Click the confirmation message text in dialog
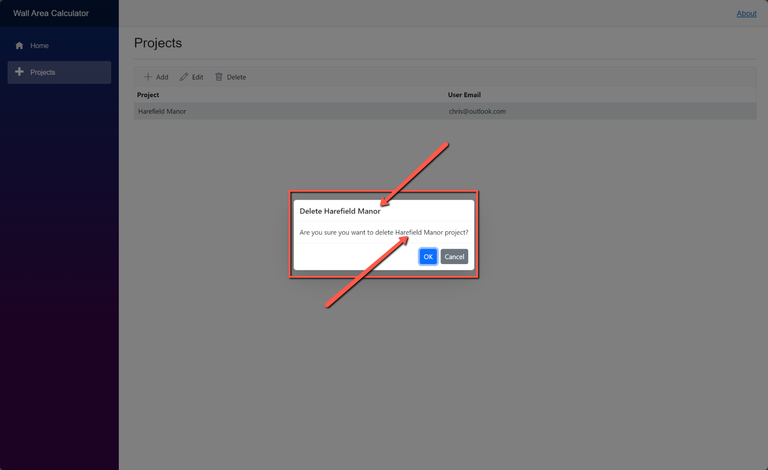 (384, 233)
